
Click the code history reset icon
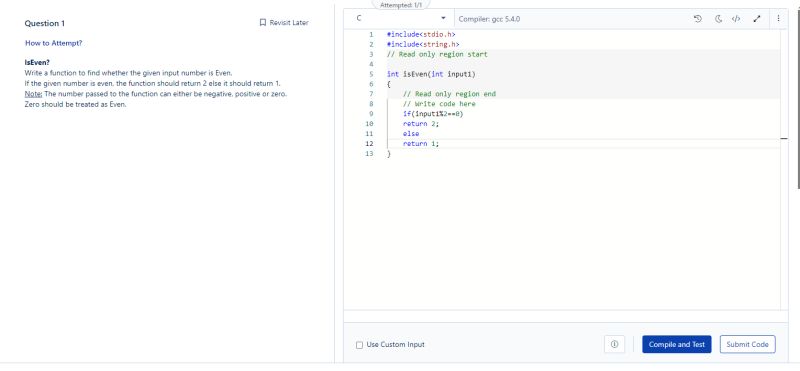click(698, 19)
